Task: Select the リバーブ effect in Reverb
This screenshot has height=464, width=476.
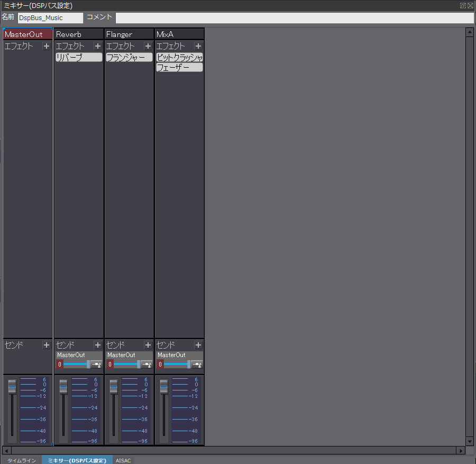Action: (x=79, y=57)
